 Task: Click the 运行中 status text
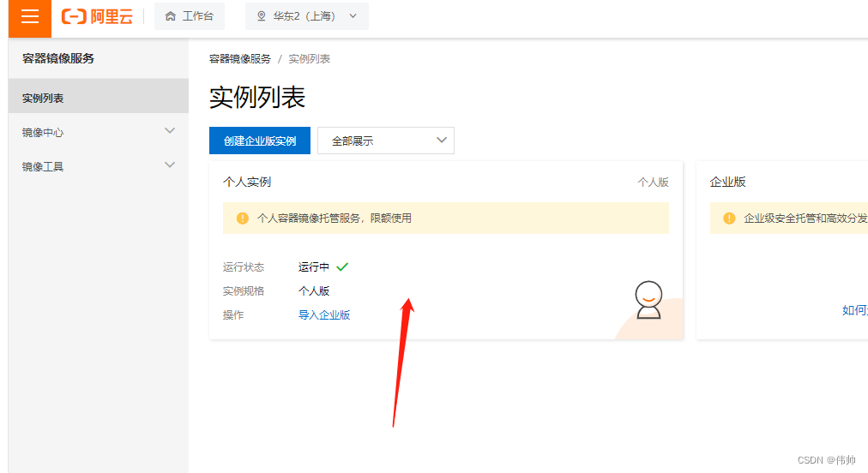[314, 267]
